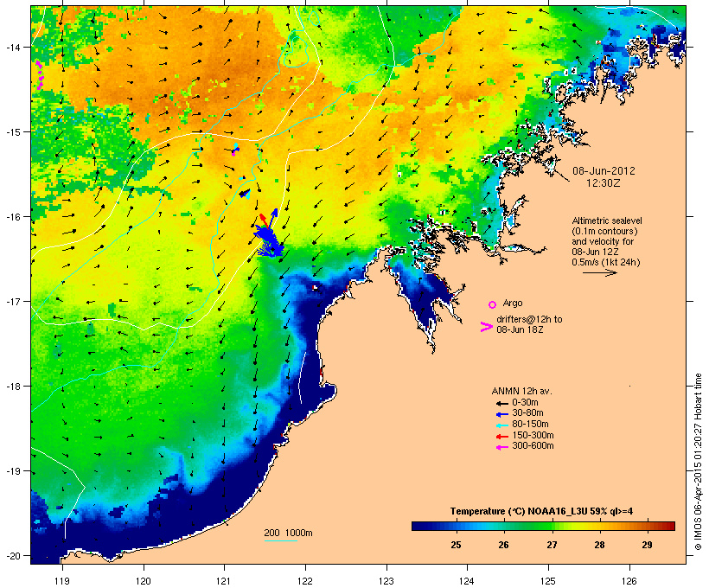
Task: Click the Temperature NOAA16_L3U title
Action: 541,511
